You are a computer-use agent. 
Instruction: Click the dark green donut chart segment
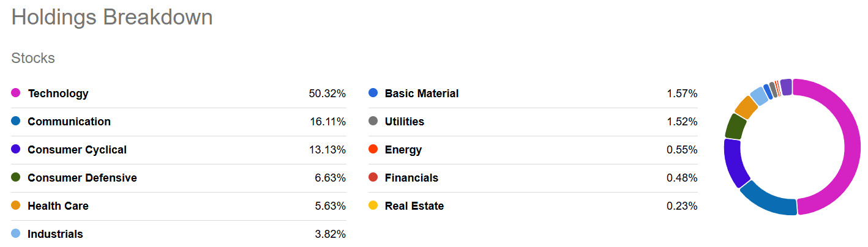point(735,127)
